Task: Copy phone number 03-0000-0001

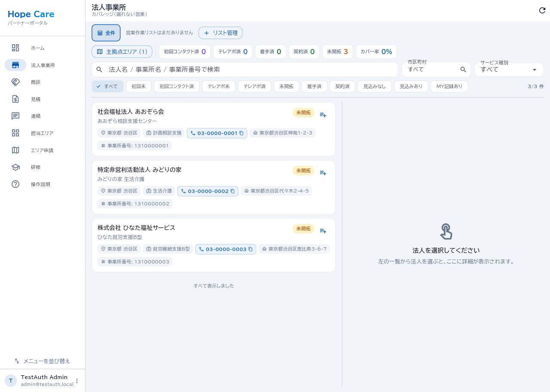Action: 241,133
